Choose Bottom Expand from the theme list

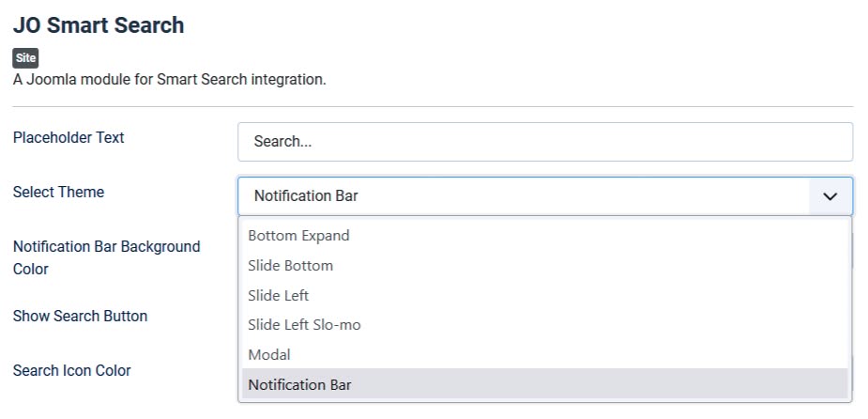coord(298,236)
